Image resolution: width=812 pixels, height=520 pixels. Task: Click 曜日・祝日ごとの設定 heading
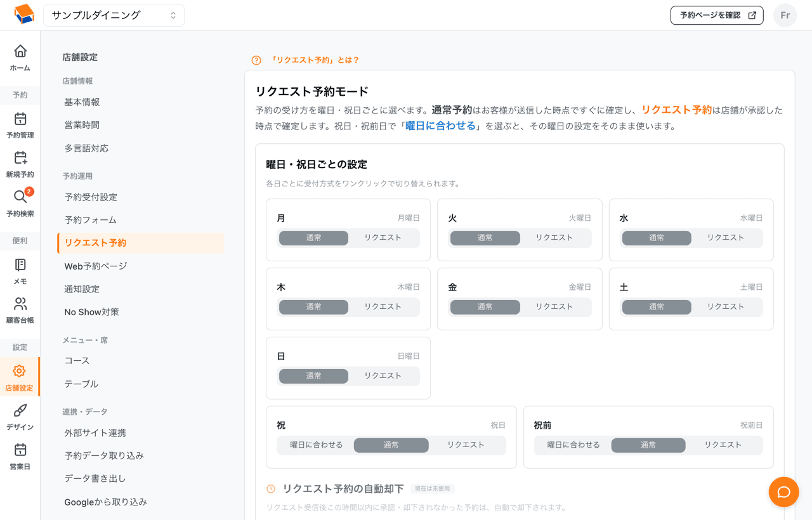(x=317, y=164)
